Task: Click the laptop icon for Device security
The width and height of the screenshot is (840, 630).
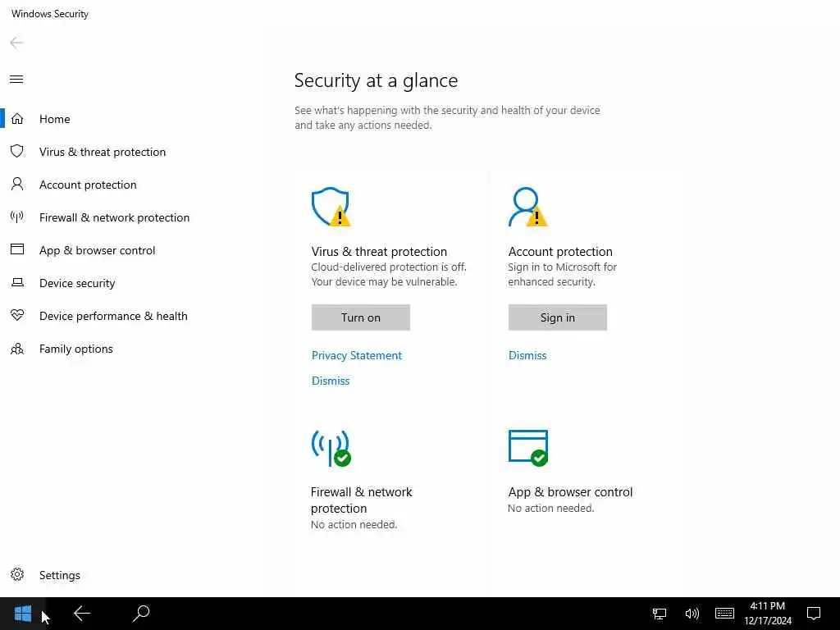Action: pyautogui.click(x=17, y=282)
